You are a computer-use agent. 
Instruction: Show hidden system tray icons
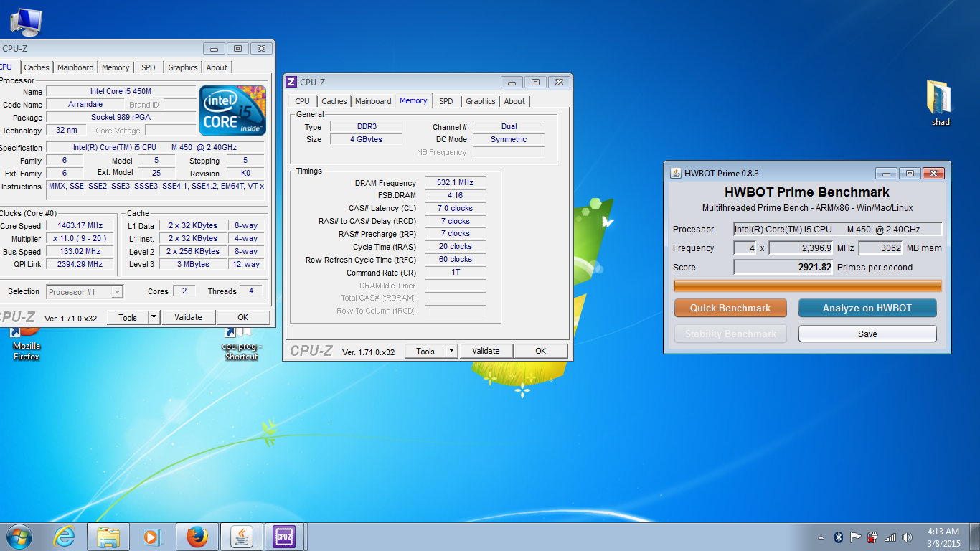pos(821,537)
